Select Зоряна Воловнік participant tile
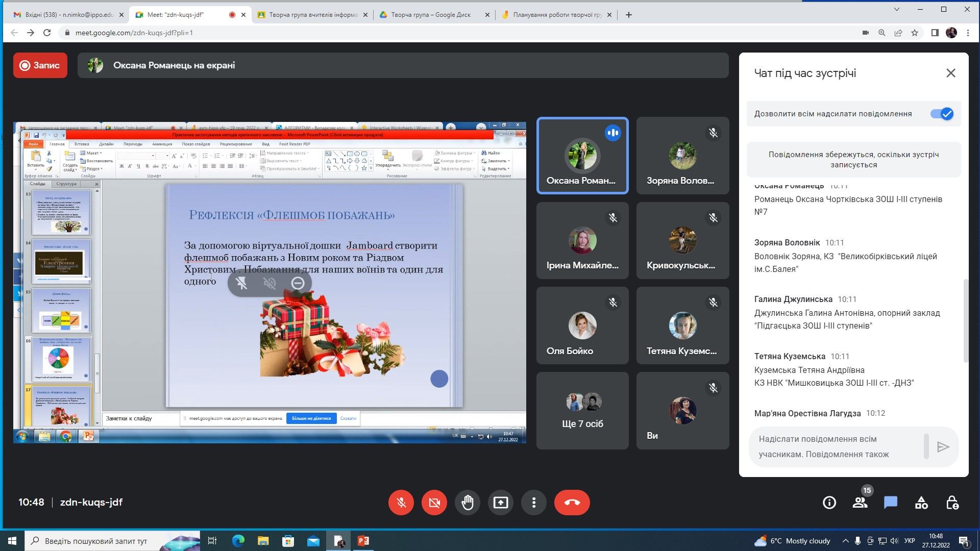 click(682, 156)
